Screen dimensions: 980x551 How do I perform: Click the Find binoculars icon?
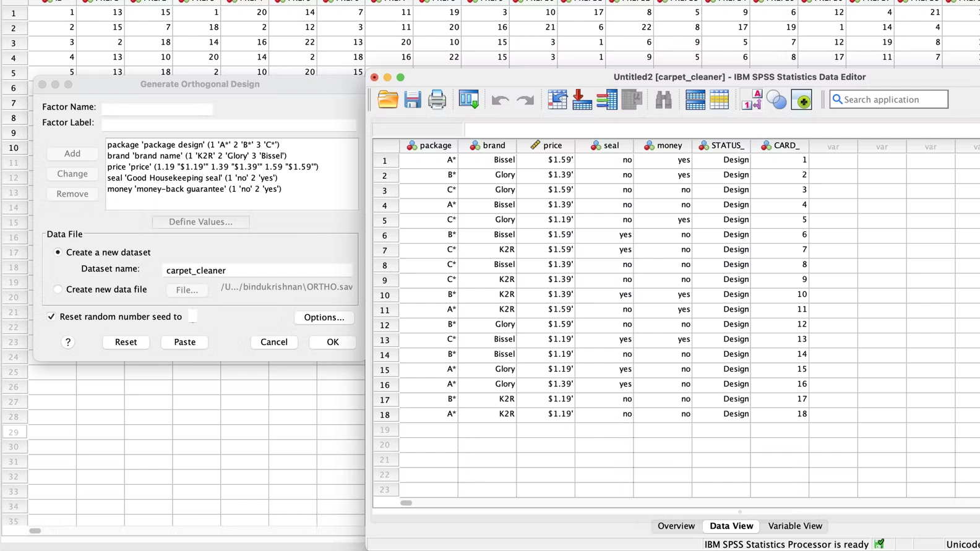663,100
